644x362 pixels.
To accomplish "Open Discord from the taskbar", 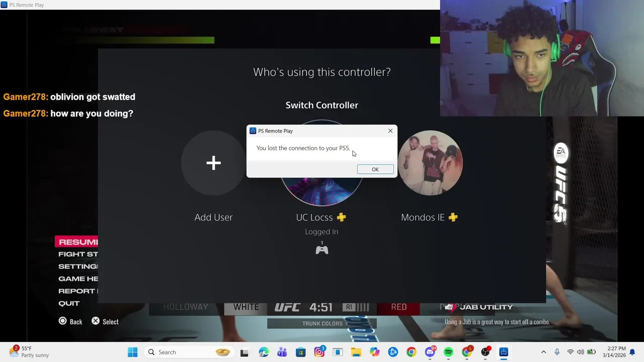I will click(430, 352).
